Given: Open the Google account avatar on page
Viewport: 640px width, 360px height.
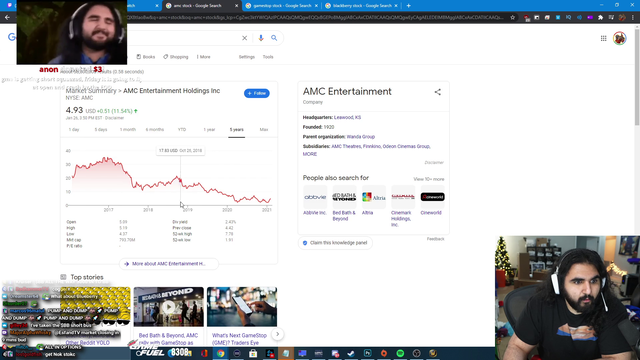Looking at the screenshot, I should 620,38.
